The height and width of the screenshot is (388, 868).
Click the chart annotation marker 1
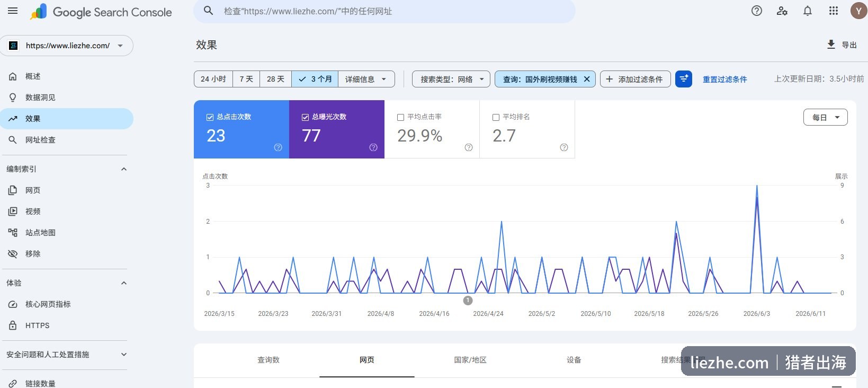click(x=468, y=301)
